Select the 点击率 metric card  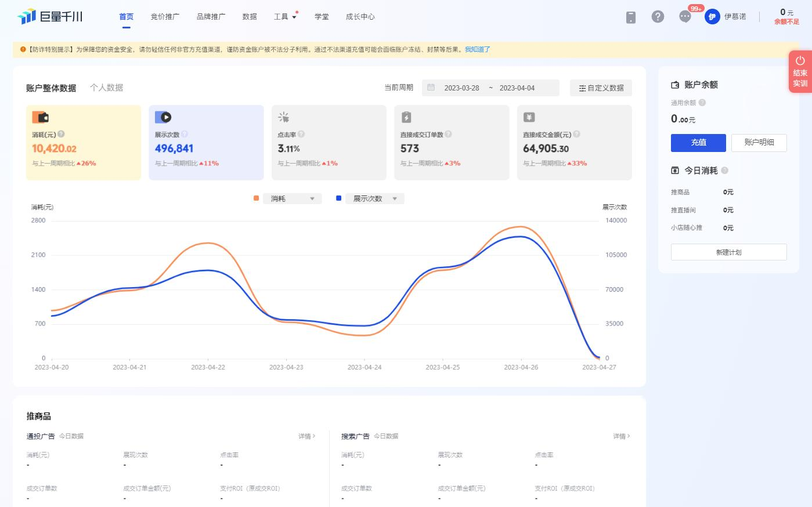coord(329,142)
